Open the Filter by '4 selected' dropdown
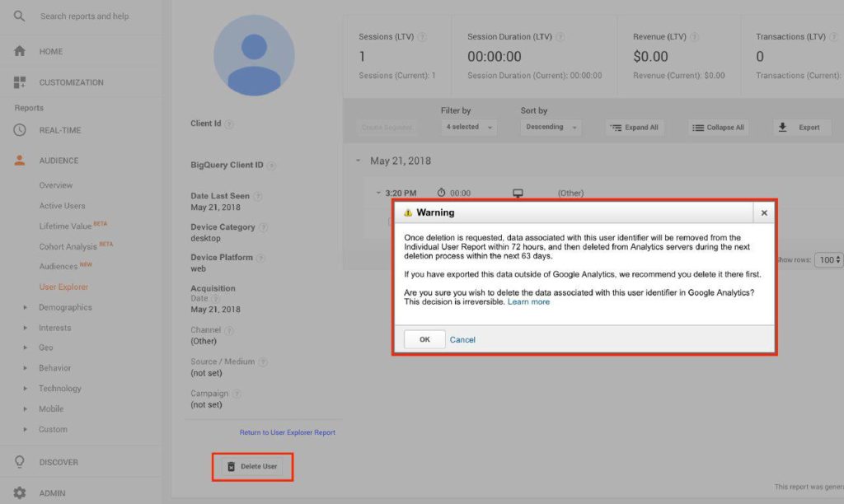Viewport: 844px width, 504px height. tap(470, 128)
